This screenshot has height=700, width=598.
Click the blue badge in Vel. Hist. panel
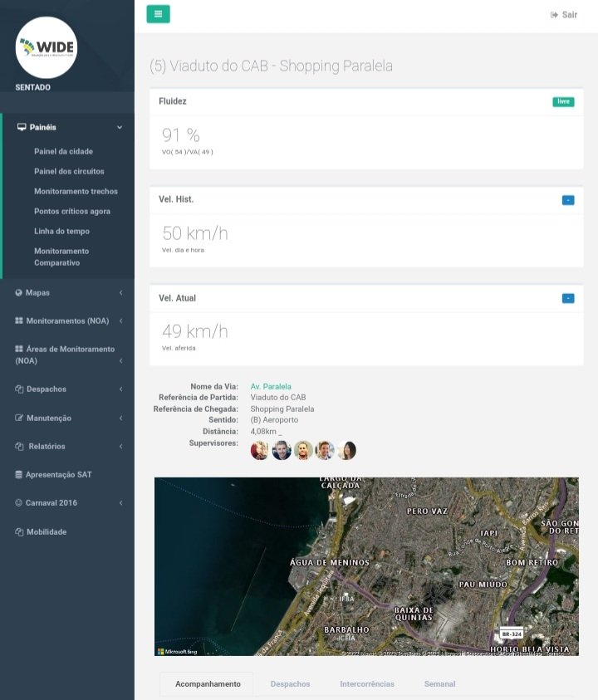tap(568, 200)
